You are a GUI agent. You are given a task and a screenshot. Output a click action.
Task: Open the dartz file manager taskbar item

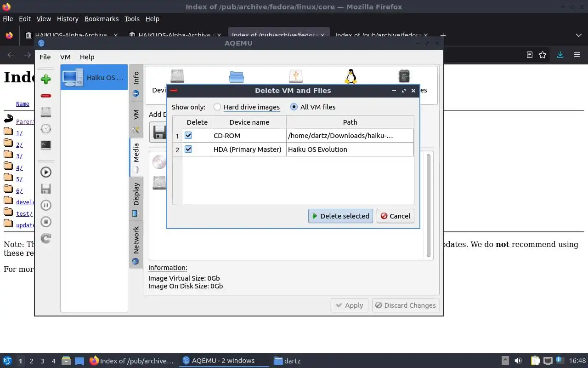point(287,361)
